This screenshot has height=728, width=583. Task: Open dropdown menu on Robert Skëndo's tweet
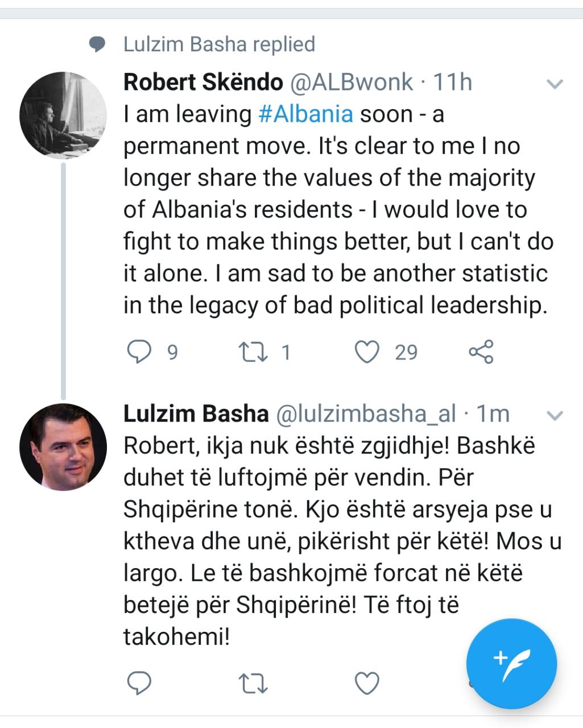[x=554, y=85]
